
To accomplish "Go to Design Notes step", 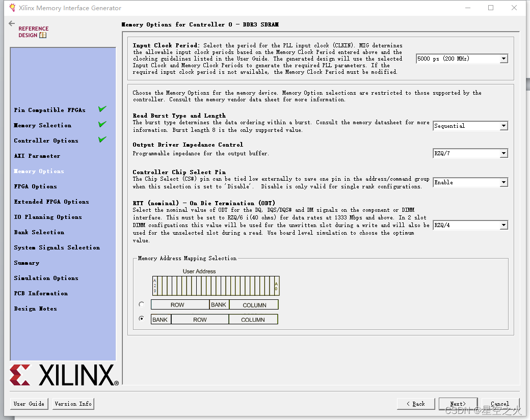I will tap(36, 309).
